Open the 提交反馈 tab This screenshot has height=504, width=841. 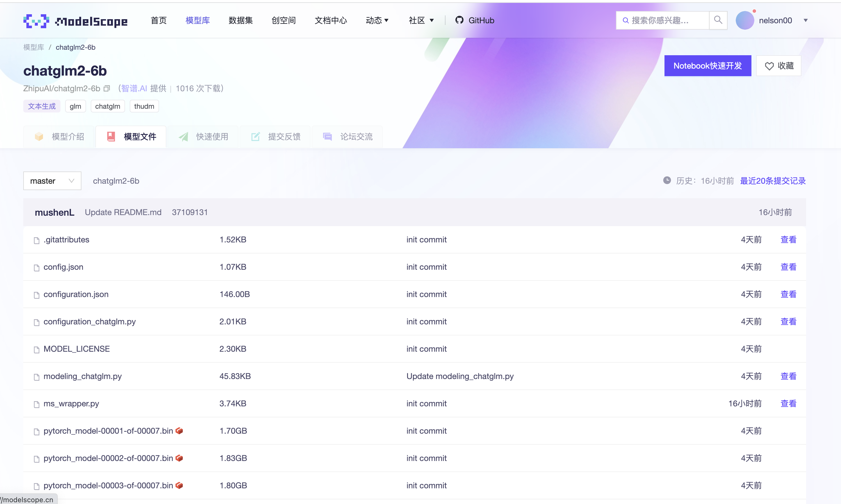[x=275, y=137]
